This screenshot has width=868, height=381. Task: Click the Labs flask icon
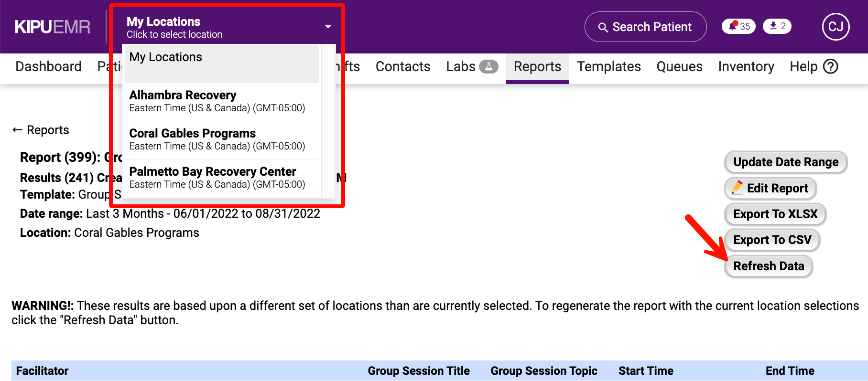point(488,66)
